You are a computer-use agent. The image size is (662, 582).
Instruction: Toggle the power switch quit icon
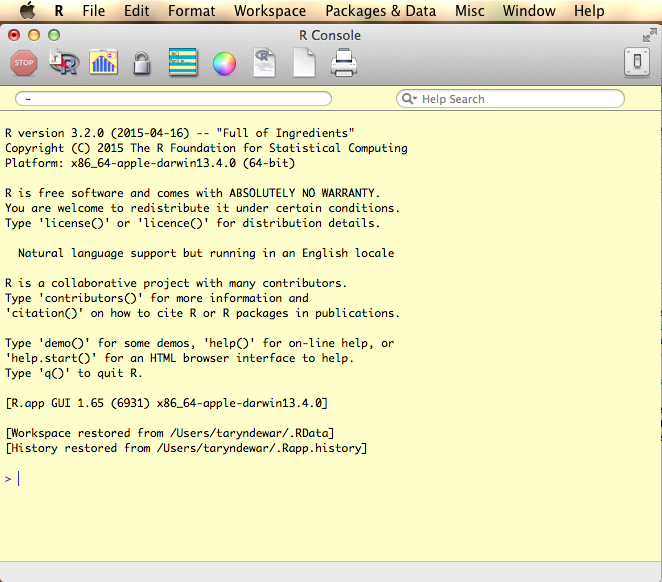[637, 64]
